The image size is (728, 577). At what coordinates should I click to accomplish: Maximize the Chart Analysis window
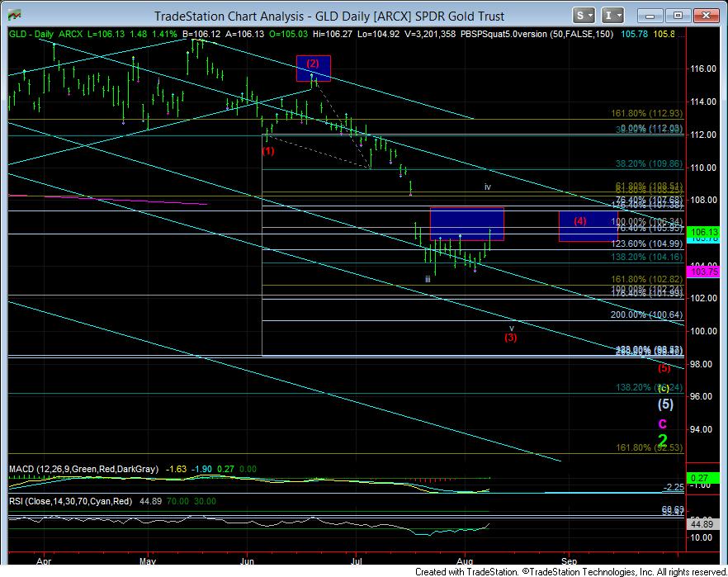click(x=678, y=16)
